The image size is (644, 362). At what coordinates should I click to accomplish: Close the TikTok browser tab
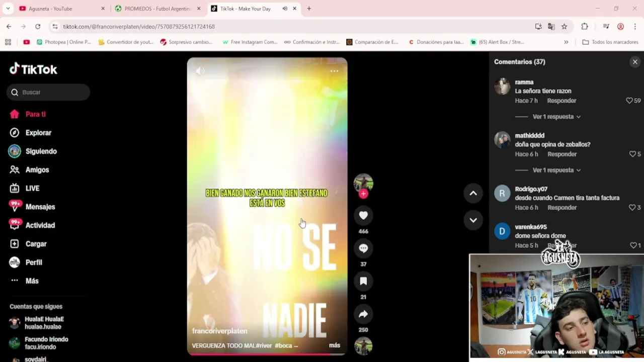294,9
